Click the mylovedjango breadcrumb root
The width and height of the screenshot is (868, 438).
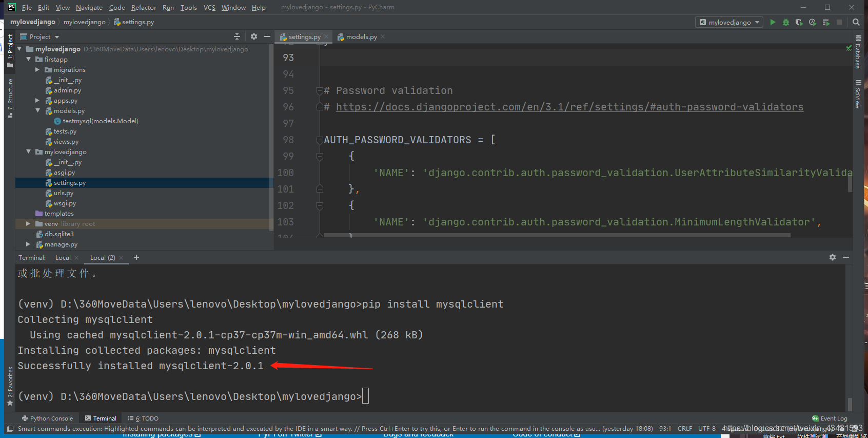click(33, 22)
